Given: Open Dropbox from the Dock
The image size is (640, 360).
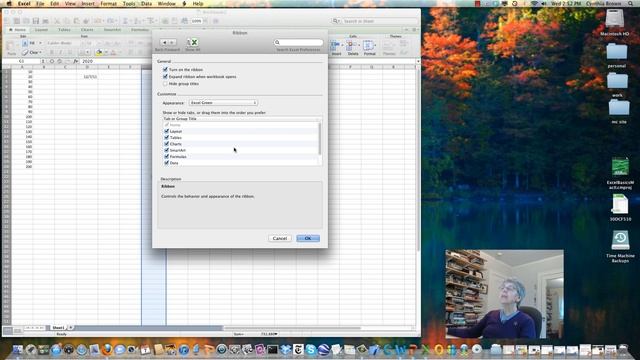Looking at the screenshot, I should coord(285,349).
